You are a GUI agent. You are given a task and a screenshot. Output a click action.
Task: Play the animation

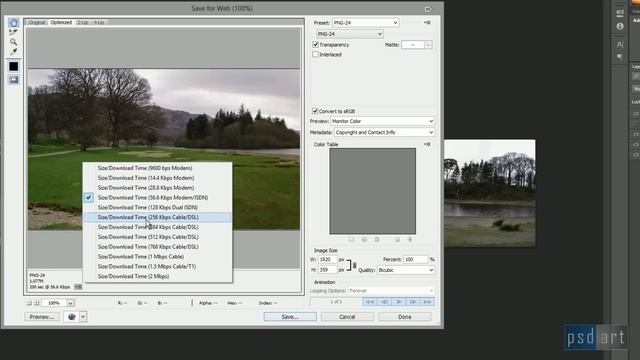(398, 302)
